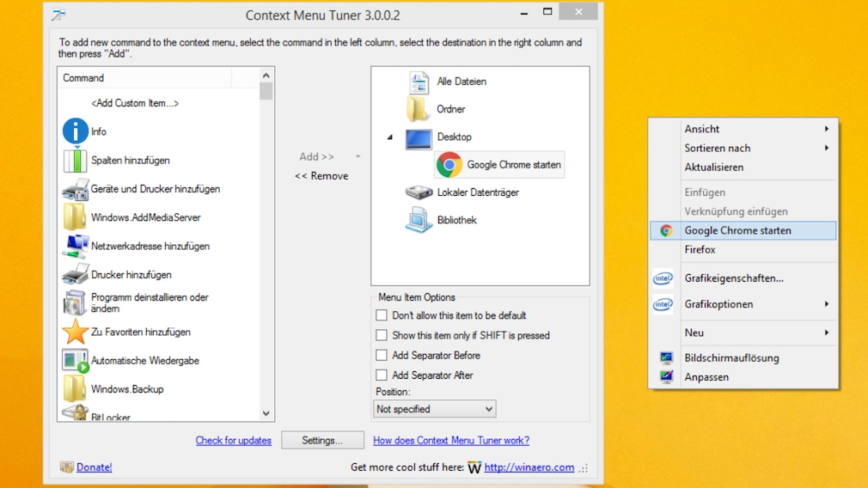Open the Add button dropdown arrow
The width and height of the screenshot is (868, 488).
pyautogui.click(x=358, y=157)
